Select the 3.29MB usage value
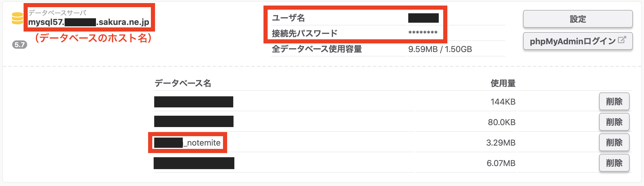Image resolution: width=644 pixels, height=186 pixels. [501, 143]
